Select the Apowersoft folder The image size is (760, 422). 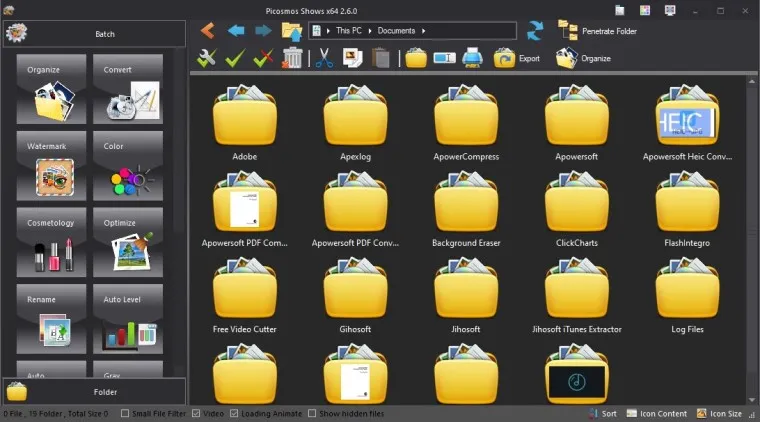click(x=576, y=123)
